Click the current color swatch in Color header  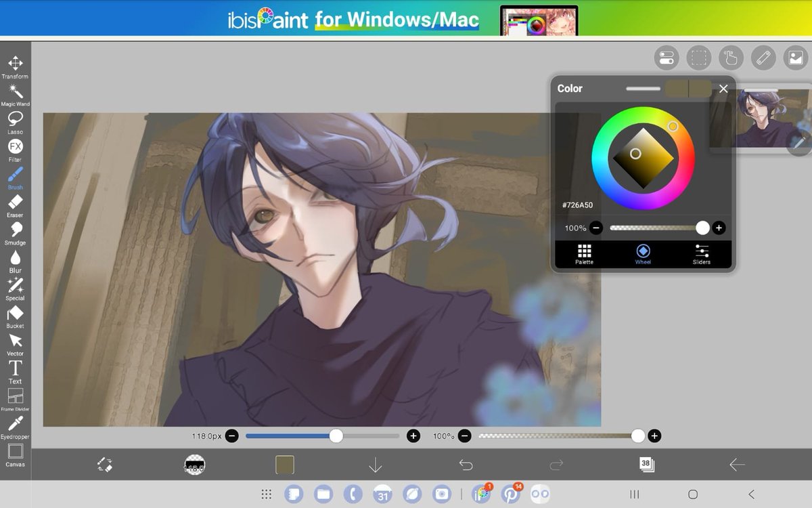pyautogui.click(x=701, y=88)
